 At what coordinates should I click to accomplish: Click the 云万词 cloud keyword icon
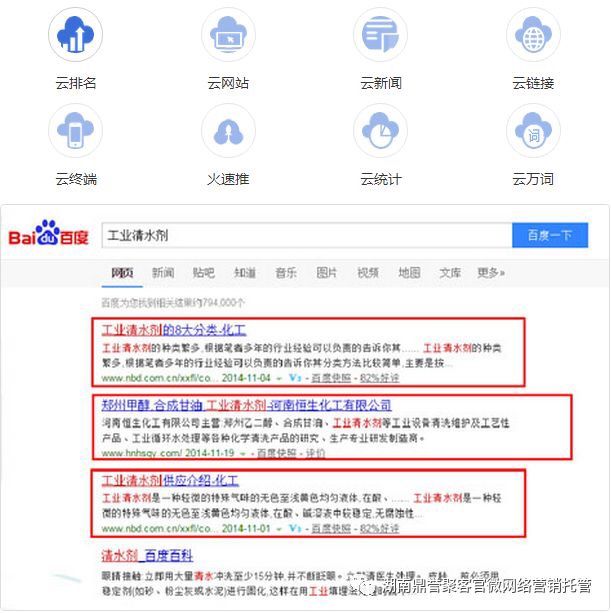click(x=533, y=131)
